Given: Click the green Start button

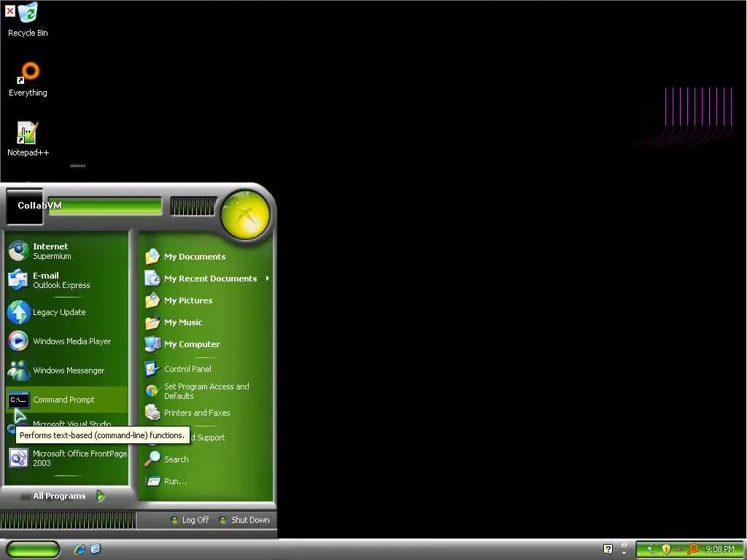Looking at the screenshot, I should pos(33,549).
